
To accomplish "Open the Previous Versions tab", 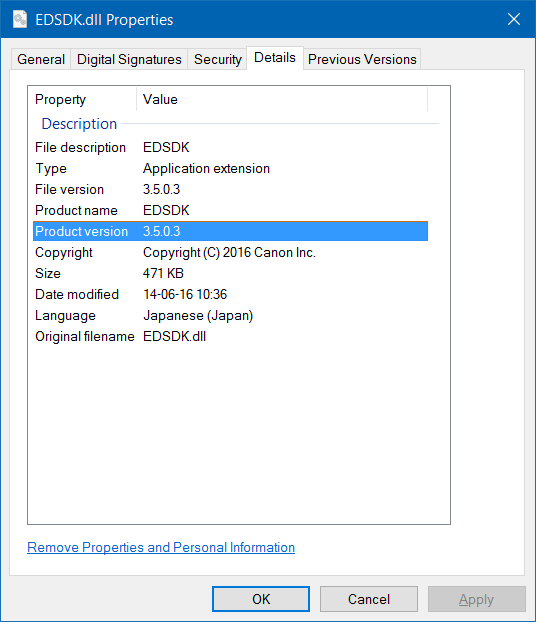I will 362,60.
